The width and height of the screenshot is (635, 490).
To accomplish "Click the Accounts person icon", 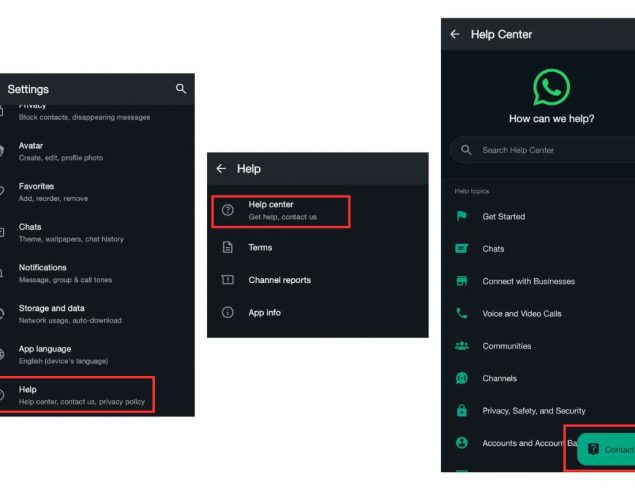I will point(462,443).
